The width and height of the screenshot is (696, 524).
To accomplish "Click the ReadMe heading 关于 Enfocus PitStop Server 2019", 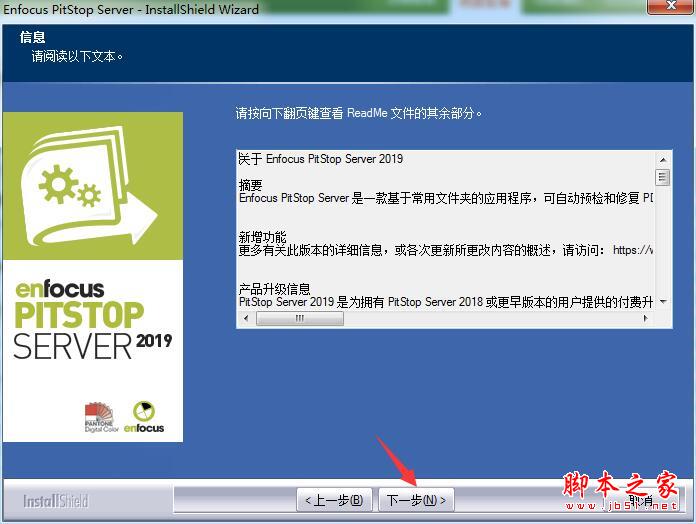I will [320, 159].
